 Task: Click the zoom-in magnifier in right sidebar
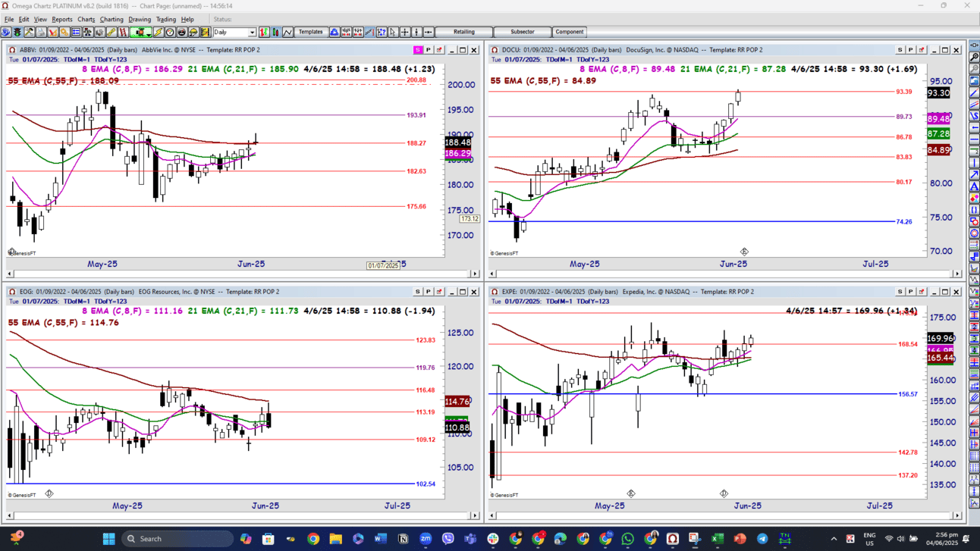click(974, 57)
